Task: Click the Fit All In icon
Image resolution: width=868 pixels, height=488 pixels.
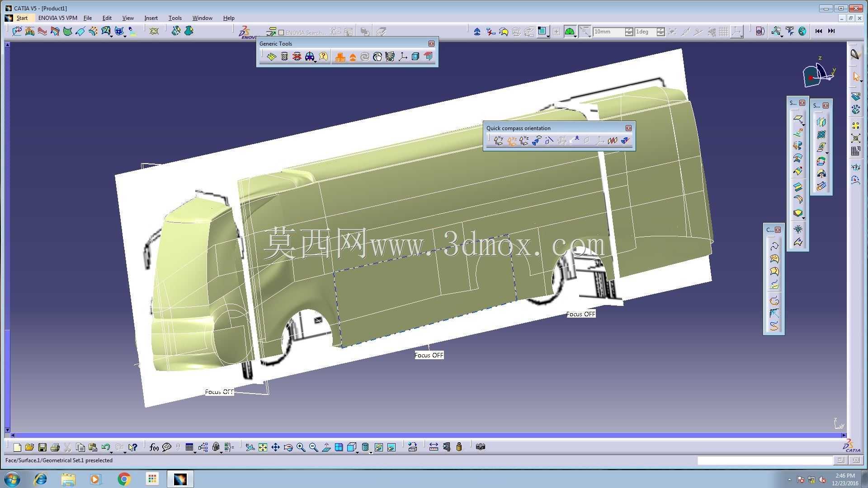Action: point(263,447)
